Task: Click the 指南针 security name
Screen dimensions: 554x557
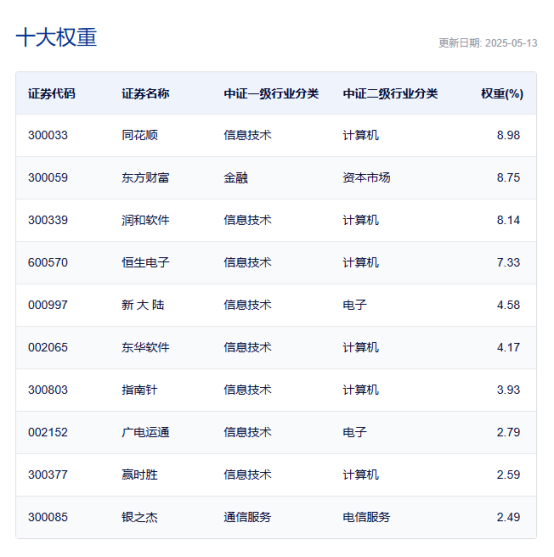Action: point(140,390)
